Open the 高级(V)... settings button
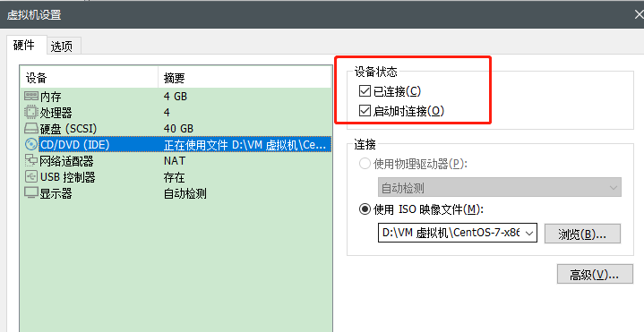The height and width of the screenshot is (332, 644). [595, 274]
